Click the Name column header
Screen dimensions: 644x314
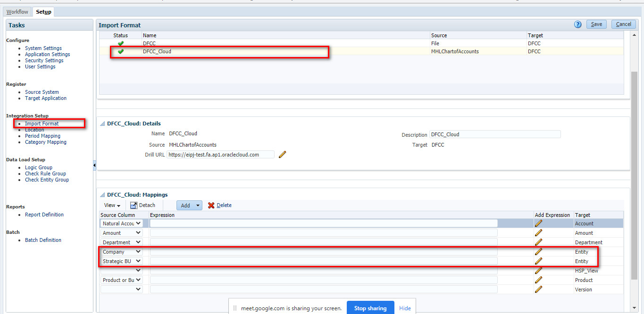point(150,35)
